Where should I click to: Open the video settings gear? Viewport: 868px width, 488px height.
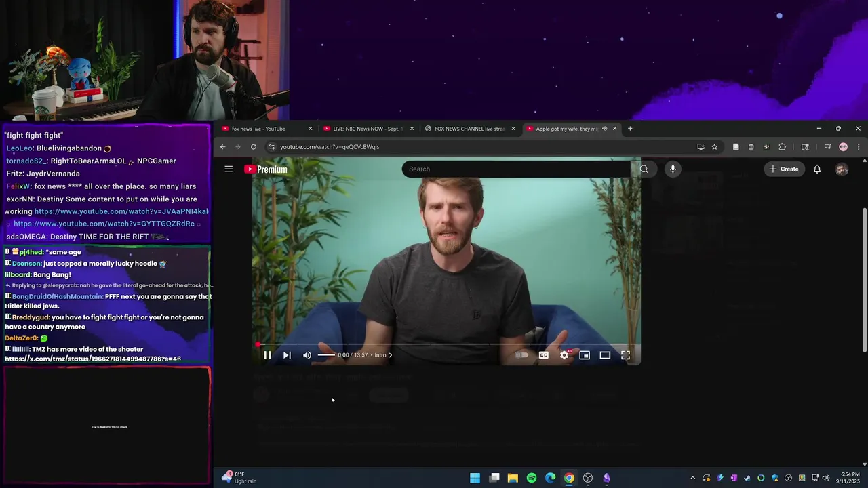tap(564, 355)
